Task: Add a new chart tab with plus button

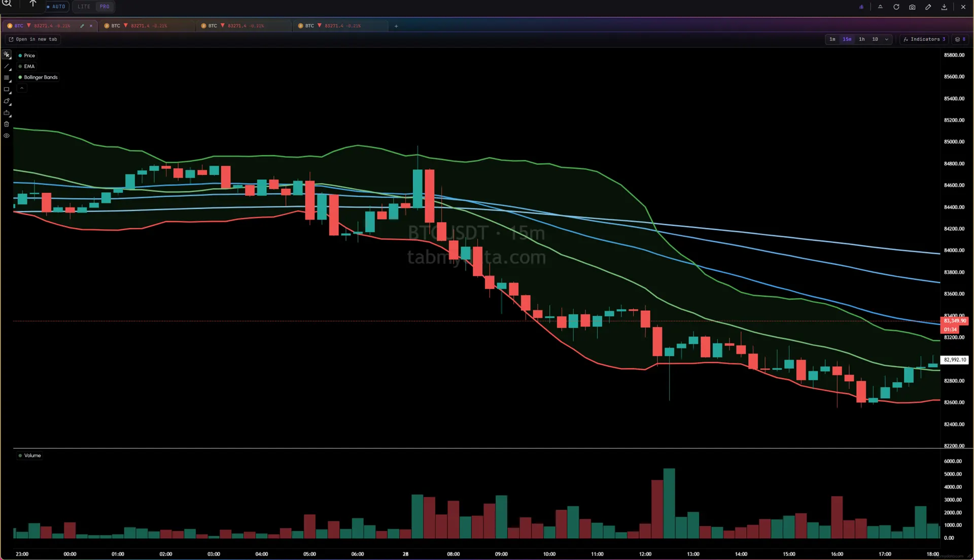Action: (x=396, y=26)
